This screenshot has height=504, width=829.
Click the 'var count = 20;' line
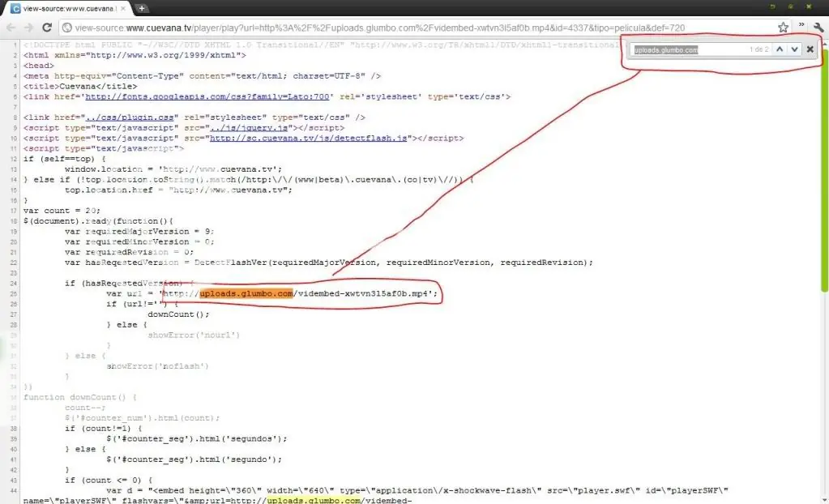point(62,211)
